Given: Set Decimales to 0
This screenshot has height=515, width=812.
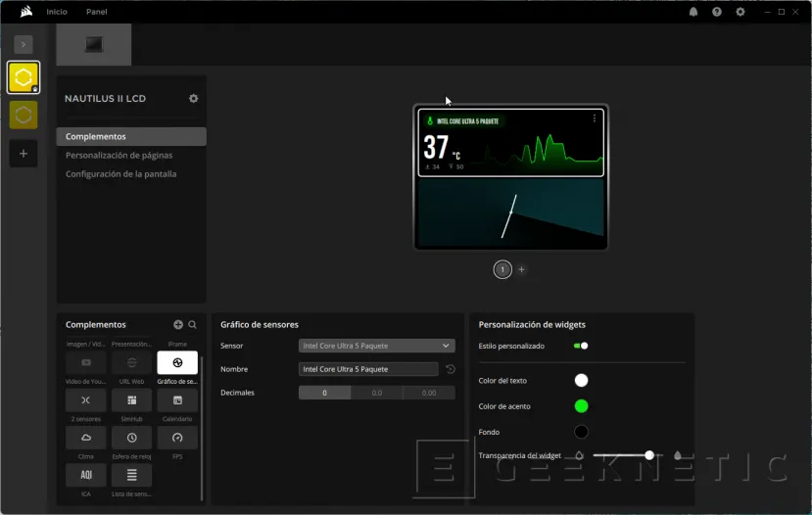Looking at the screenshot, I should [x=324, y=393].
